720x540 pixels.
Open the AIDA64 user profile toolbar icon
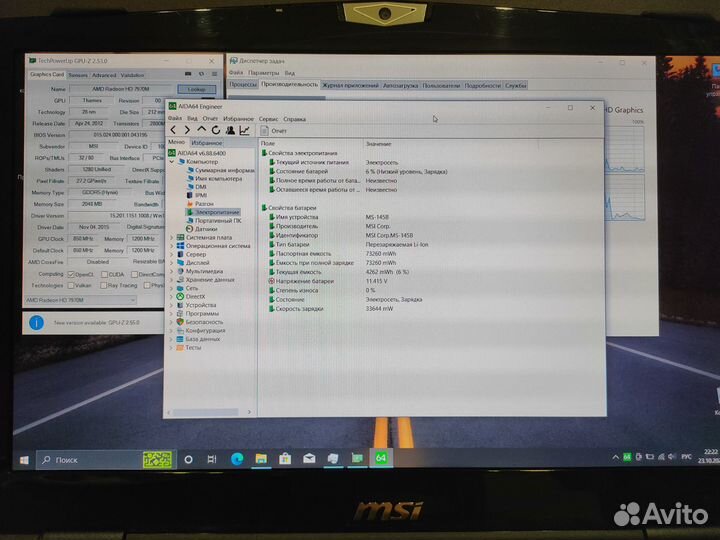pos(230,130)
